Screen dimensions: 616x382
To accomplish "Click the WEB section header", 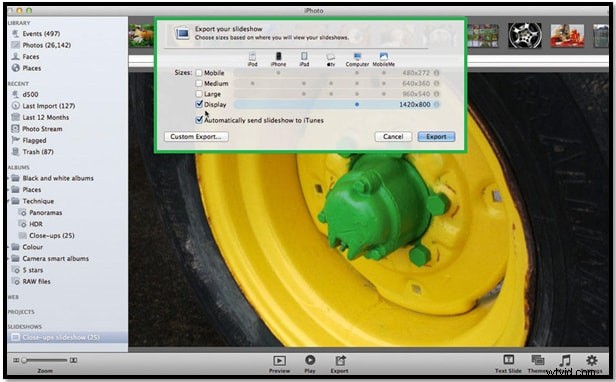I will pos(13,297).
